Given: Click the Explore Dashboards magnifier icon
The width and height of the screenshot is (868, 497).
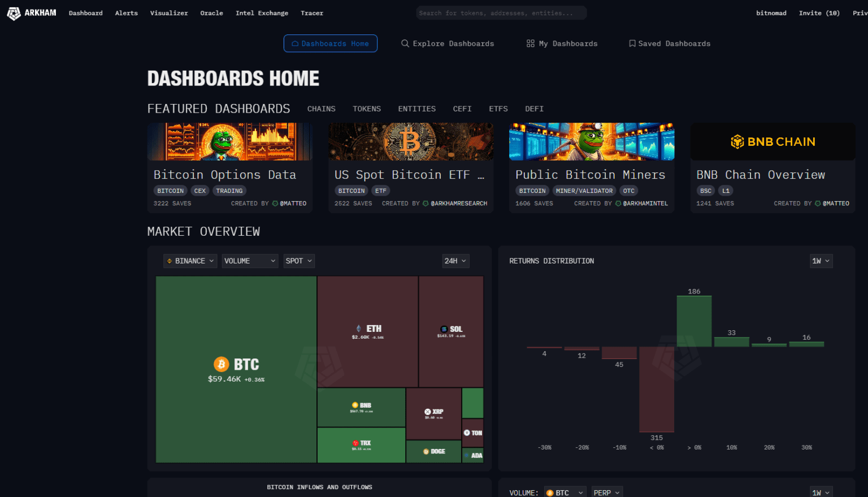Looking at the screenshot, I should (x=405, y=44).
